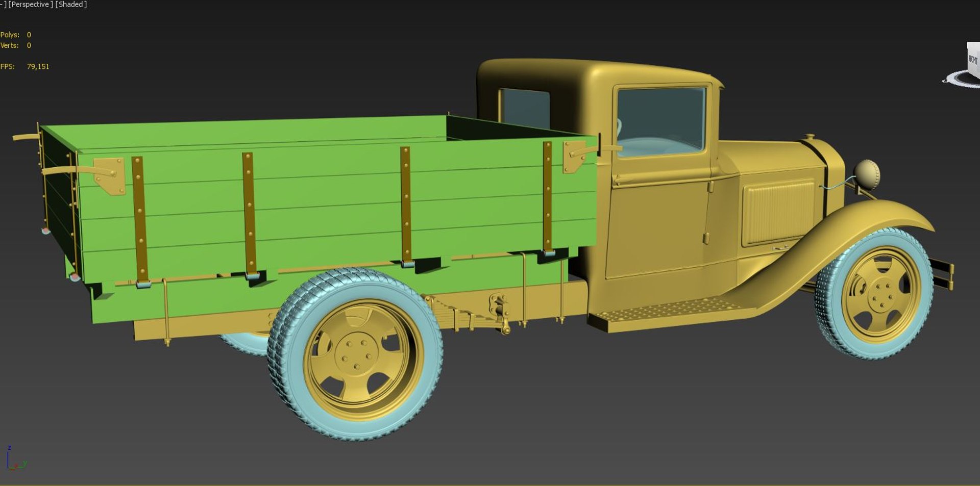Click the Verts statistics label
This screenshot has width=980, height=486.
tap(10, 45)
